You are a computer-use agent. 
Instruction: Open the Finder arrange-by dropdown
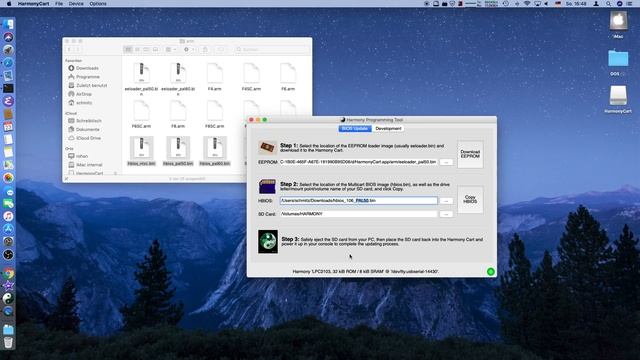click(x=171, y=50)
